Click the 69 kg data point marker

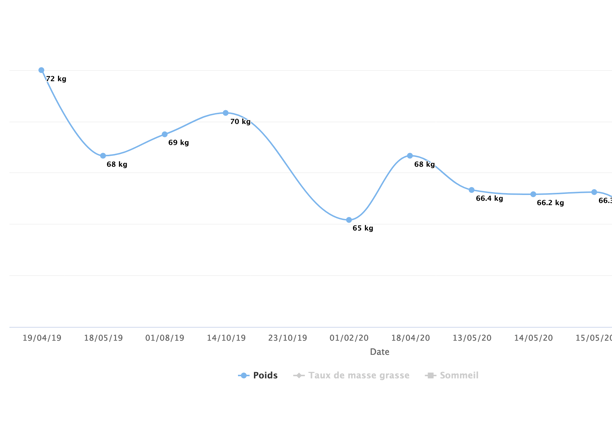click(x=165, y=134)
